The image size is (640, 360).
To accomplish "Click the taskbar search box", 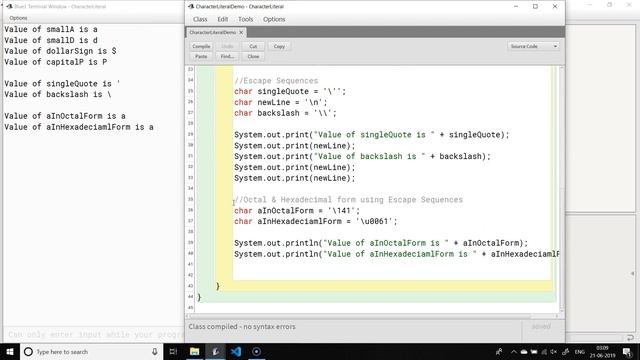I will coord(91,351).
